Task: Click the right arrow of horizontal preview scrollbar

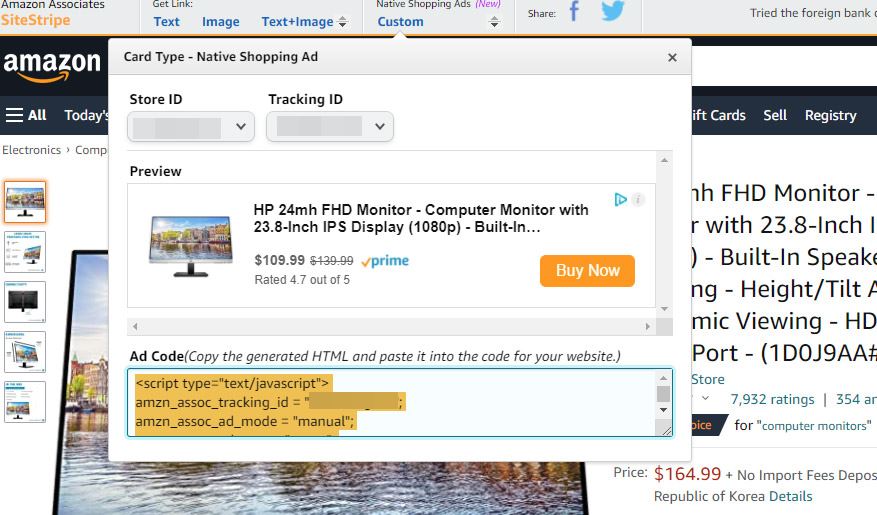Action: 648,326
